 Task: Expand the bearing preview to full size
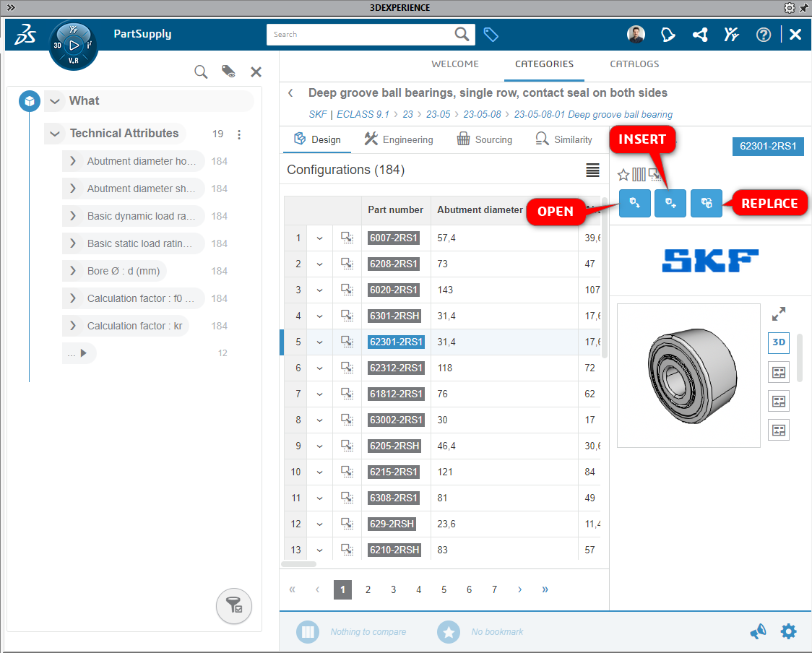click(x=778, y=313)
